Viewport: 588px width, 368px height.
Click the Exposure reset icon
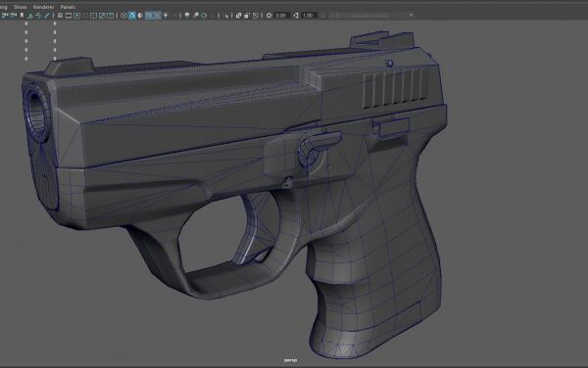(x=269, y=16)
